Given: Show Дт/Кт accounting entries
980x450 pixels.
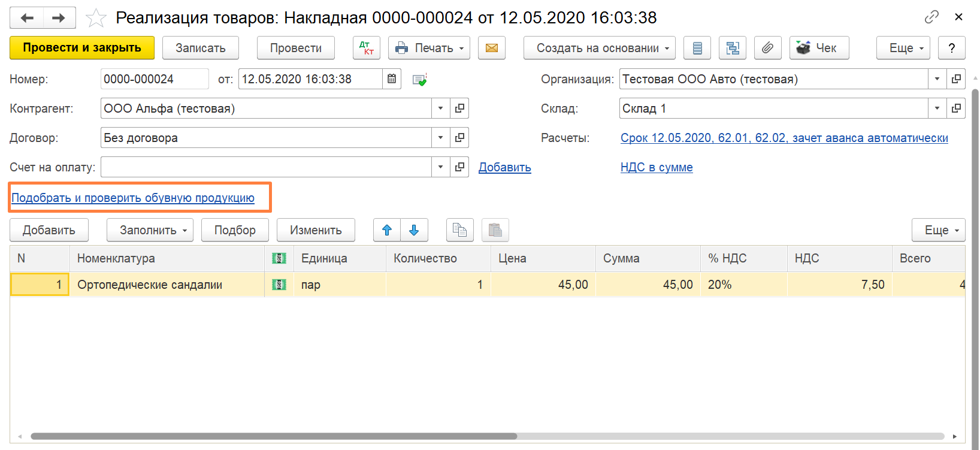Looking at the screenshot, I should pyautogui.click(x=367, y=48).
